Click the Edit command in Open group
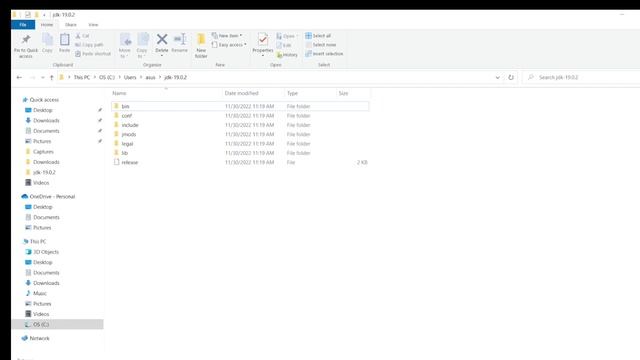The image size is (640, 360). 284,45
